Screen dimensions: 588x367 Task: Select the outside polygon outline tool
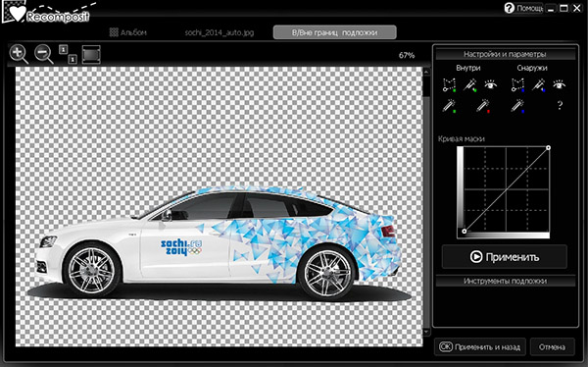(517, 85)
